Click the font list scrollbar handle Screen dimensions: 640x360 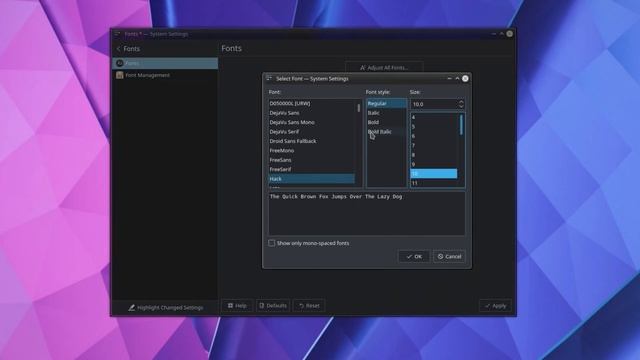[x=359, y=108]
